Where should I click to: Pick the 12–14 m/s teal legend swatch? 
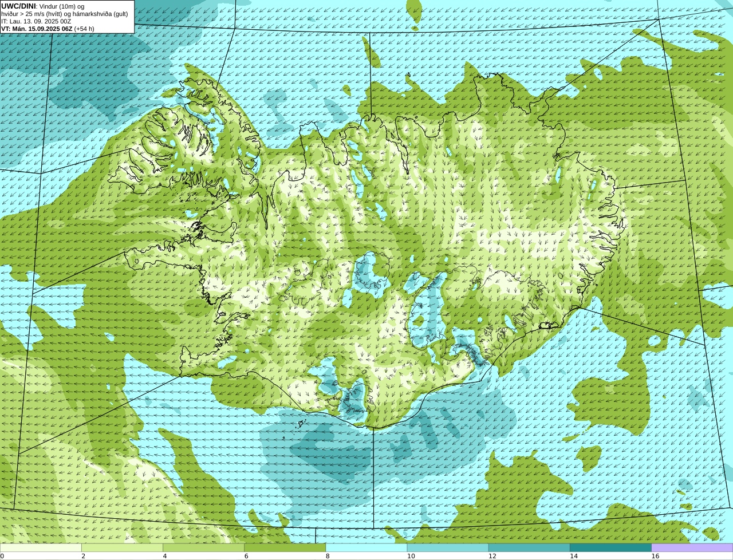coord(529,547)
